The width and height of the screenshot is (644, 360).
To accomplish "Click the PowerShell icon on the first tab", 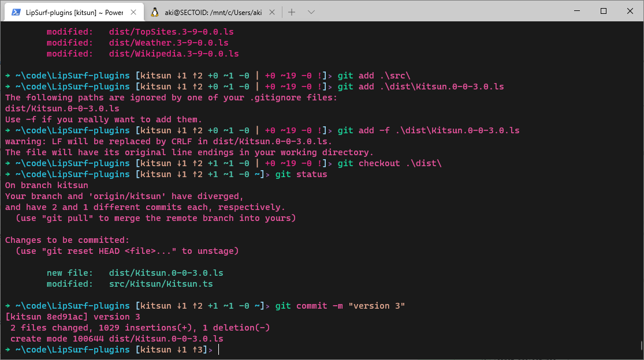I will pos(16,12).
